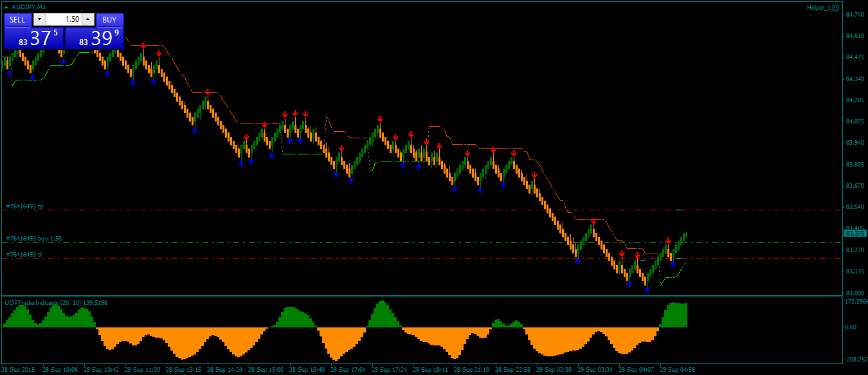Click the 29 Sep 04:56 time label

[677, 370]
